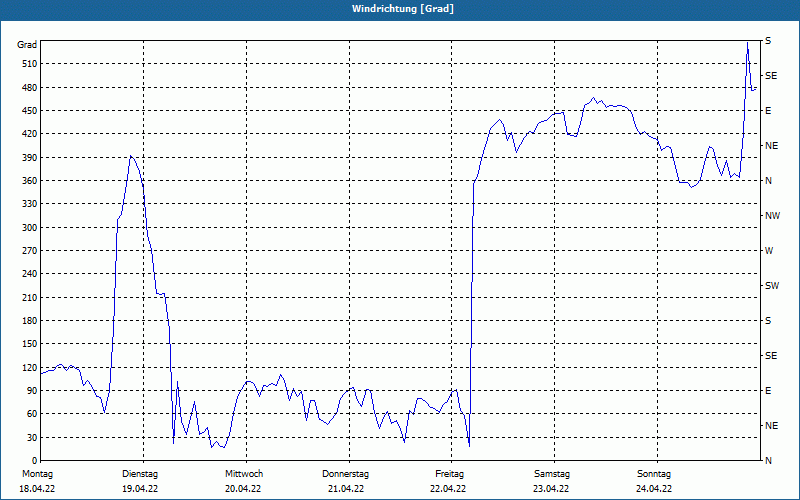Click the NE compass label at 420 gridline
The height and width of the screenshot is (500, 800).
pos(771,146)
